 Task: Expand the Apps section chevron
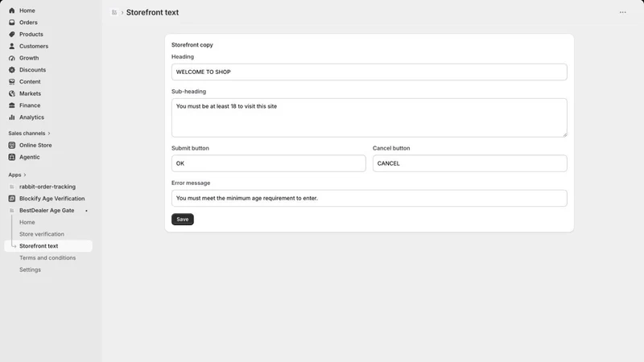pos(25,175)
